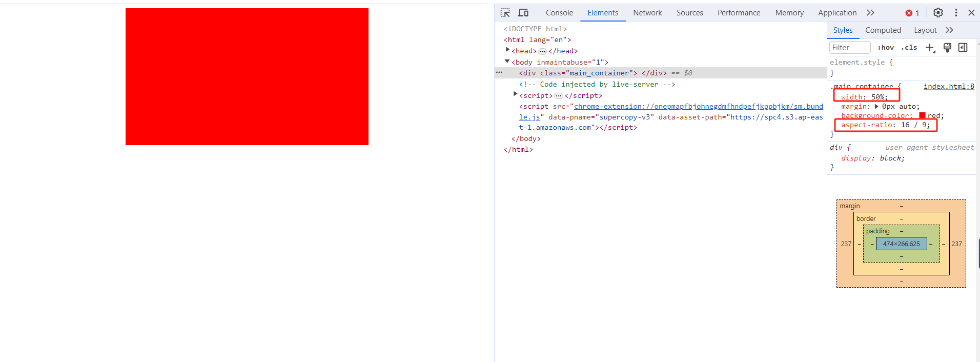Viewport: 980px width, 362px height.
Task: Activate the inspect element picker icon
Action: (x=505, y=13)
